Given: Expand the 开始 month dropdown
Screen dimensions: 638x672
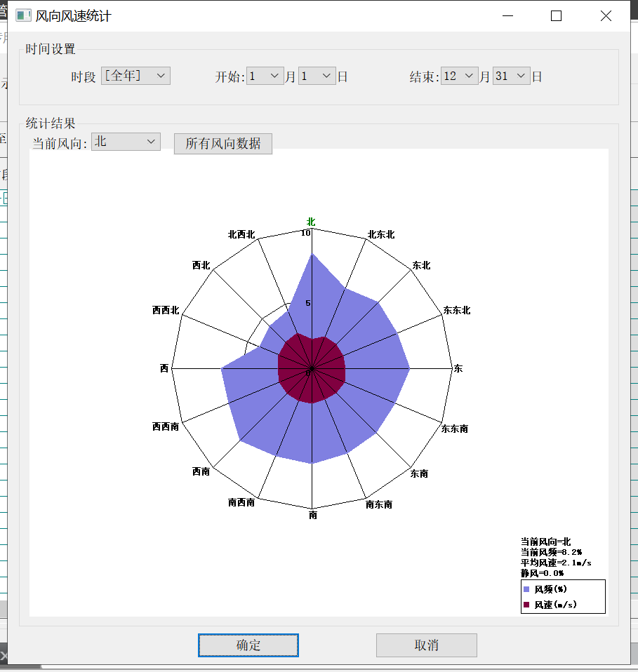Looking at the screenshot, I should (x=265, y=76).
